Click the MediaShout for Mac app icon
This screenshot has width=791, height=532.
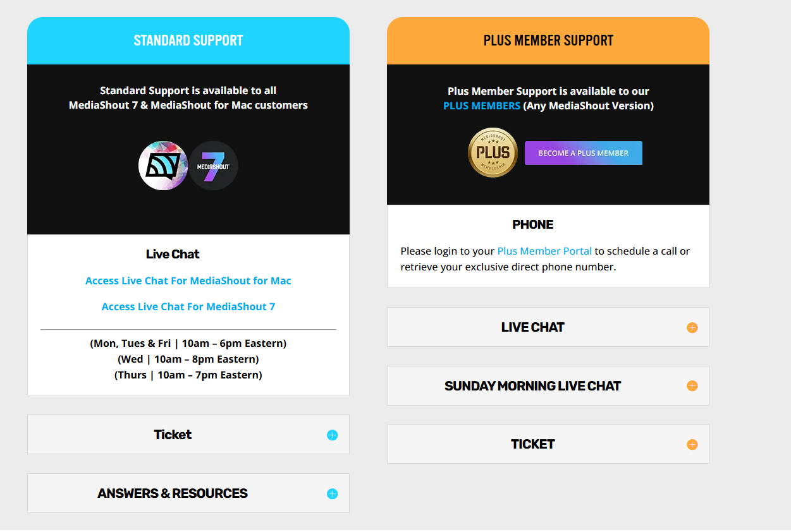tap(163, 166)
